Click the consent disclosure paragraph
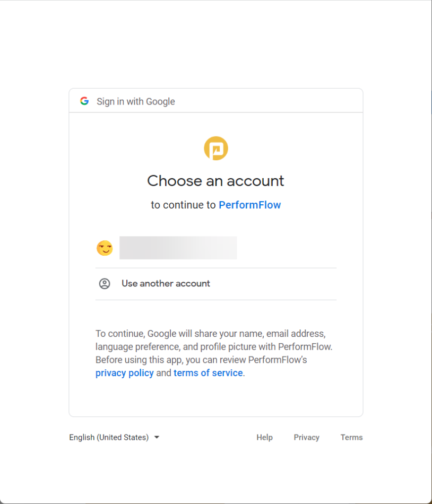Viewport: 432px width, 504px height. [x=215, y=353]
